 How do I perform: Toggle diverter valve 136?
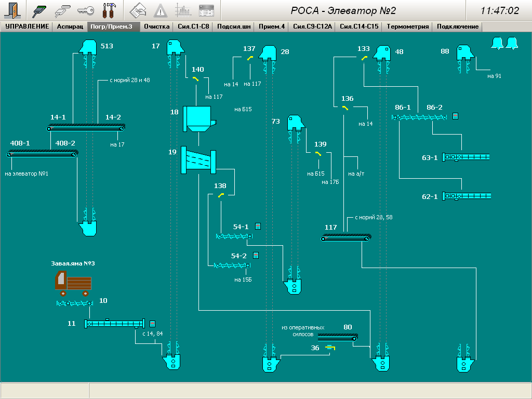point(345,108)
